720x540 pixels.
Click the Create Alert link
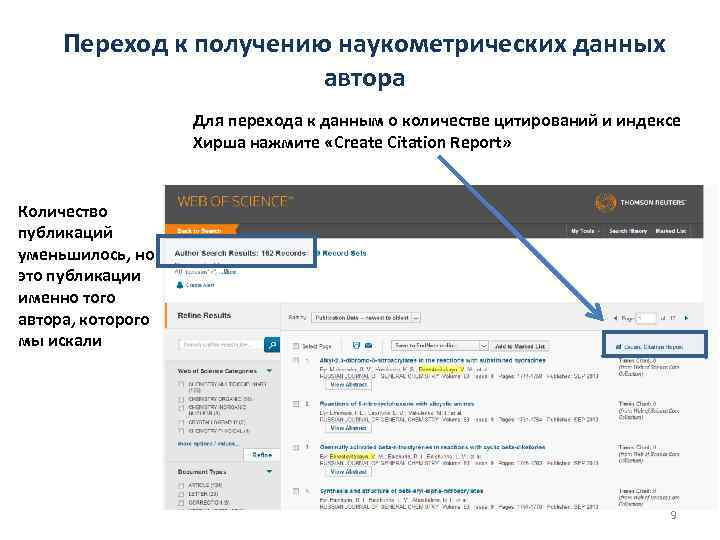point(199,285)
